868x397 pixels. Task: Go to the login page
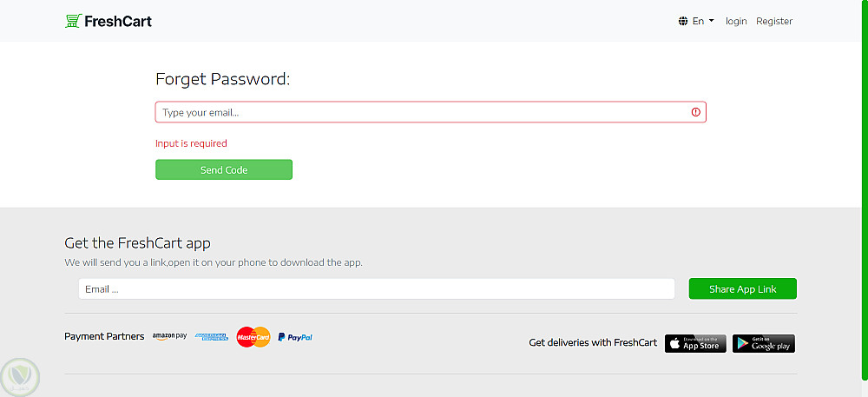(736, 21)
